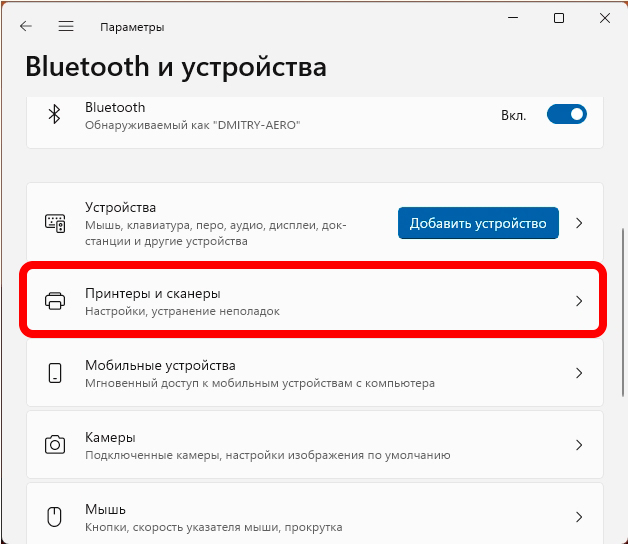Open the Мышь settings entry

(x=315, y=514)
